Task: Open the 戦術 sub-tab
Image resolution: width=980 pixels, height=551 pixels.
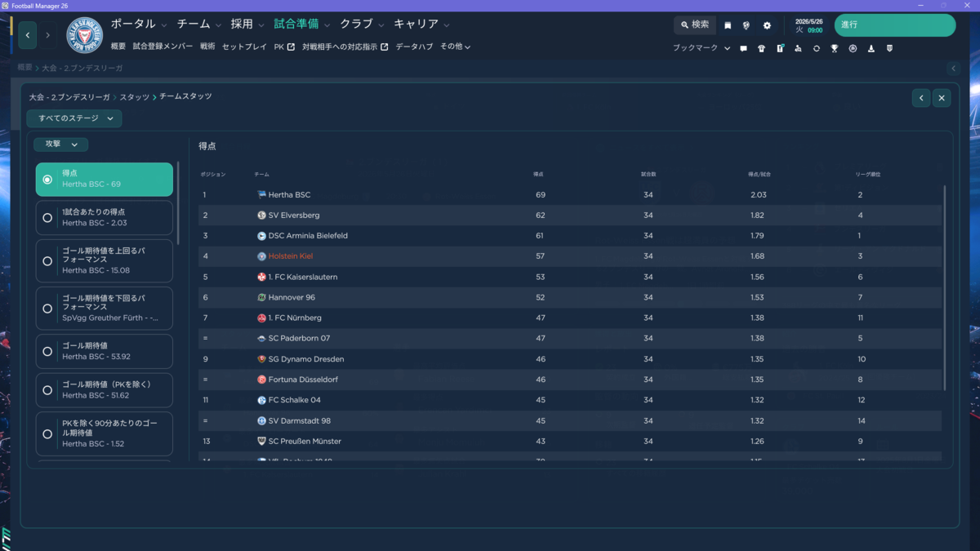Action: pos(207,47)
